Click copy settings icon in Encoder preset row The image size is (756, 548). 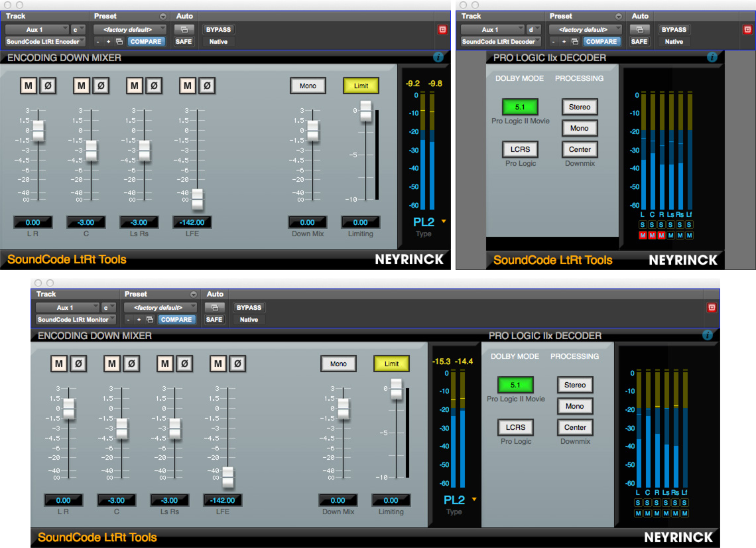119,42
